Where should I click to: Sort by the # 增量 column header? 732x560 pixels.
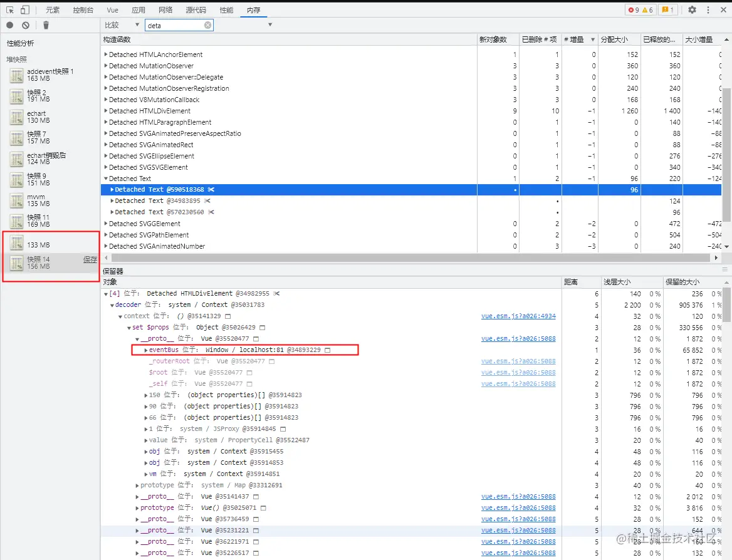pyautogui.click(x=579, y=39)
